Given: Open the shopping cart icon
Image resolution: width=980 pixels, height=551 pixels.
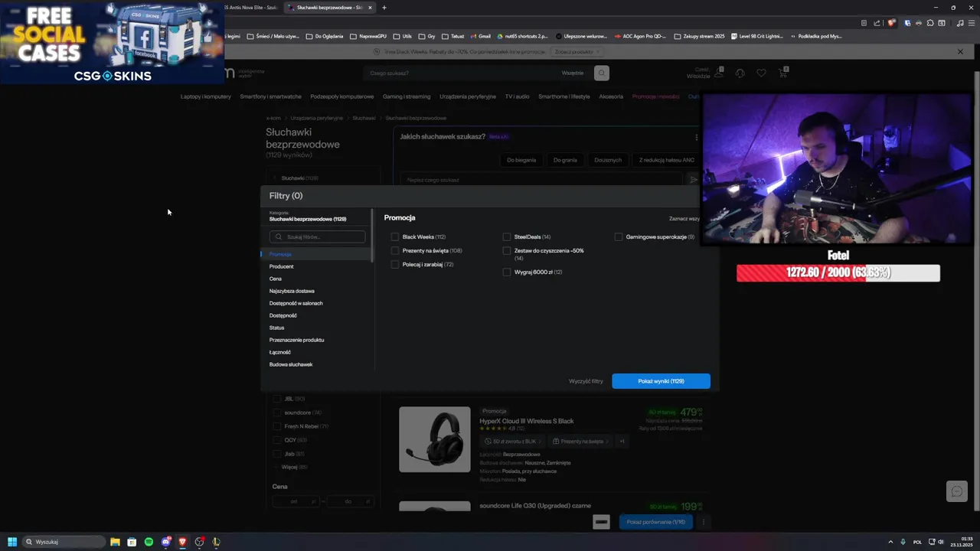Looking at the screenshot, I should pyautogui.click(x=782, y=73).
